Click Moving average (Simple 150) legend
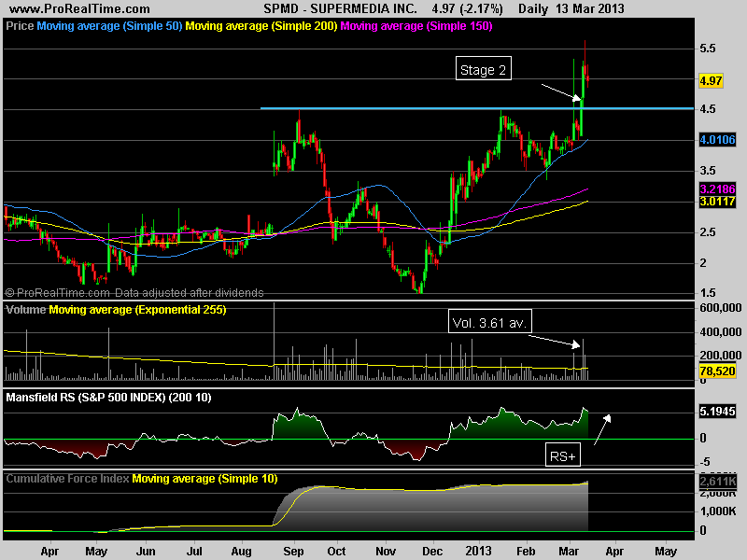The width and height of the screenshot is (747, 560). tap(416, 26)
